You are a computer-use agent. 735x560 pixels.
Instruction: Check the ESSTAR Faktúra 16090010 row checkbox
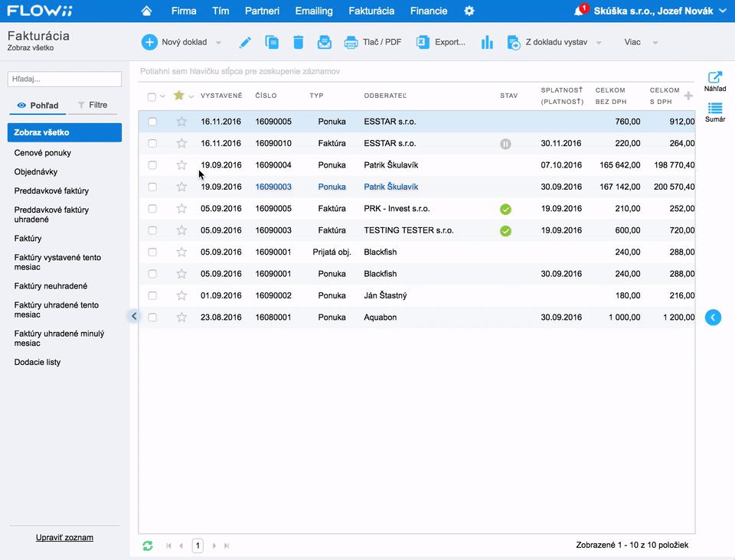tap(152, 143)
